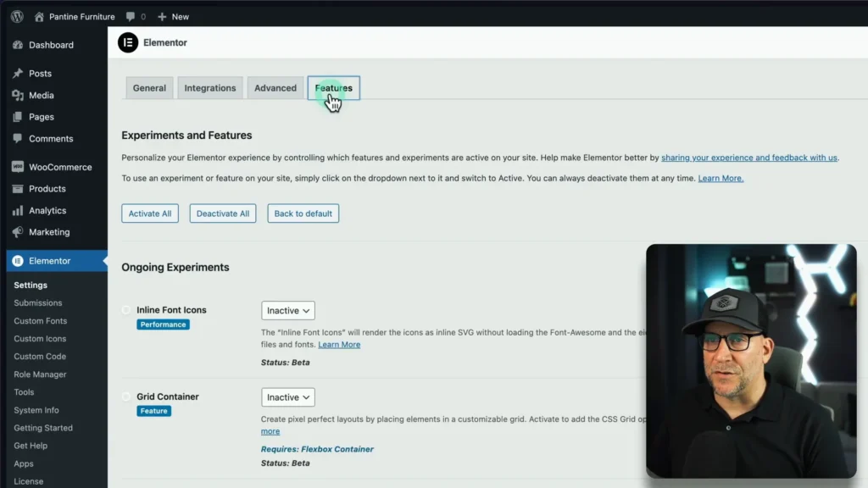Image resolution: width=868 pixels, height=488 pixels.
Task: Switch to the Integrations tab
Action: click(x=210, y=88)
